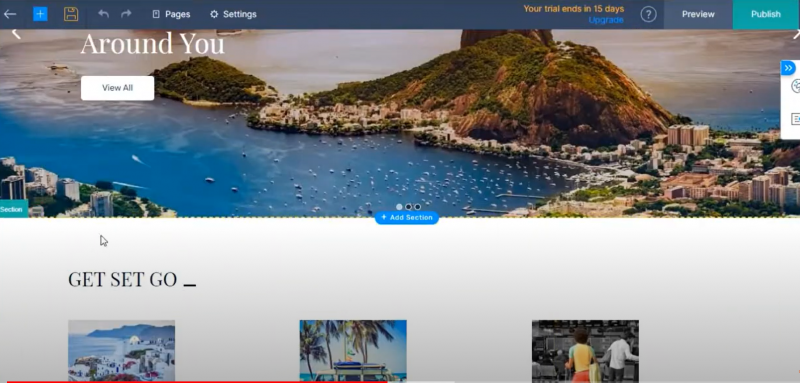The width and height of the screenshot is (800, 383).
Task: Click the Preview button
Action: coord(698,14)
